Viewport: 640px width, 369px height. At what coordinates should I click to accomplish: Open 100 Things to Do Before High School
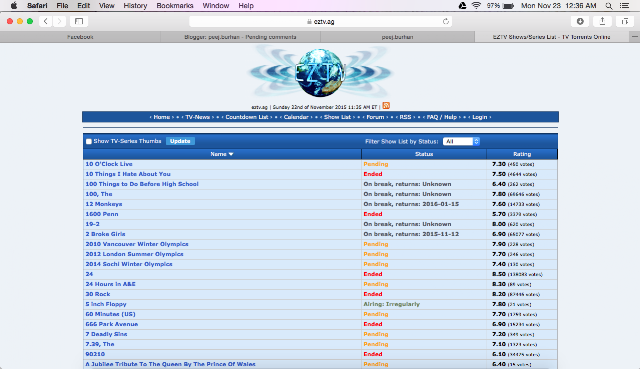[142, 184]
